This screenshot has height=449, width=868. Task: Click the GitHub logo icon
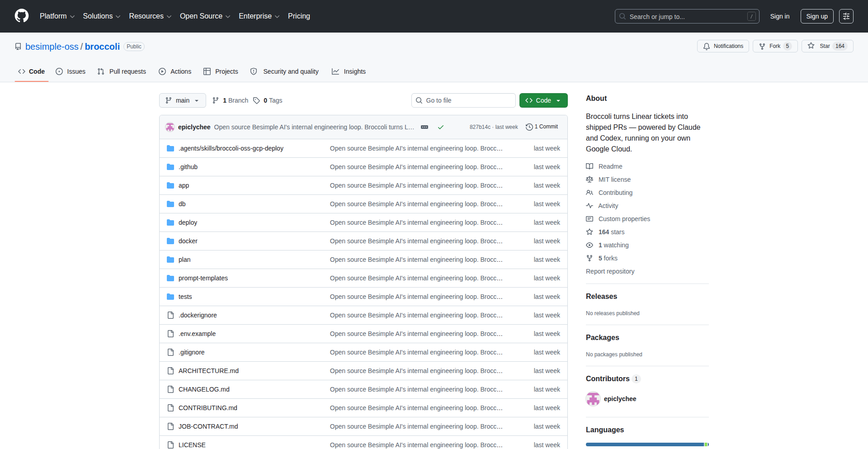click(22, 16)
